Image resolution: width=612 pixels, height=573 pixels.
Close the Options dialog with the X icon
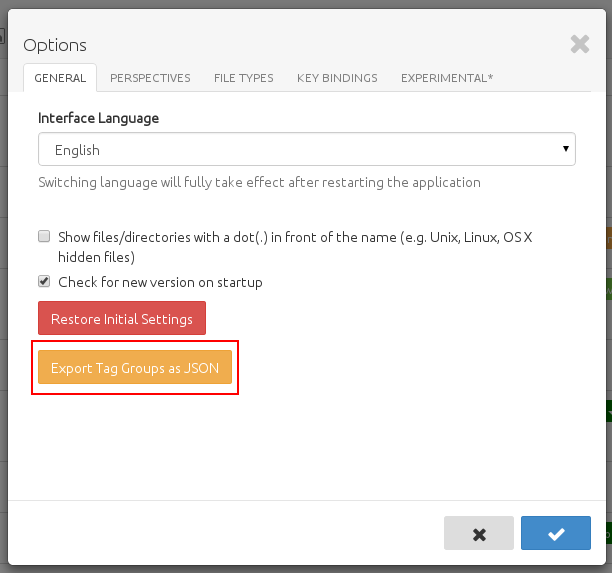(x=580, y=44)
